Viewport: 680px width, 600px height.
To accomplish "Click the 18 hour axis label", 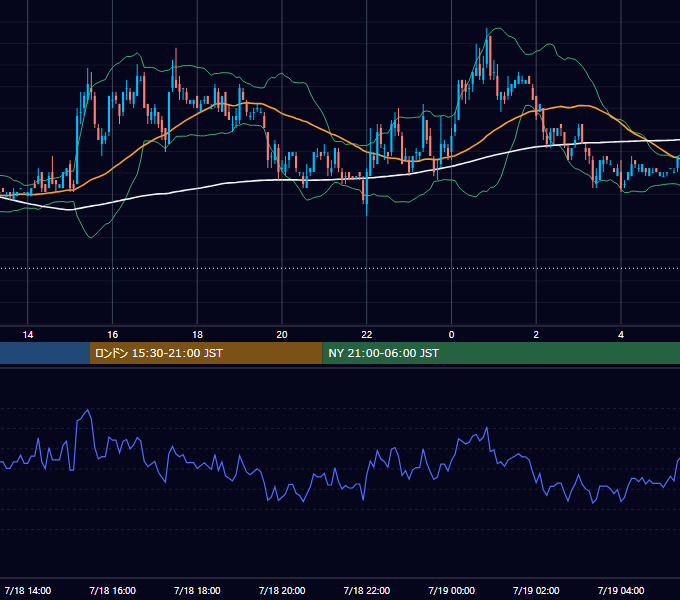I will click(x=197, y=335).
